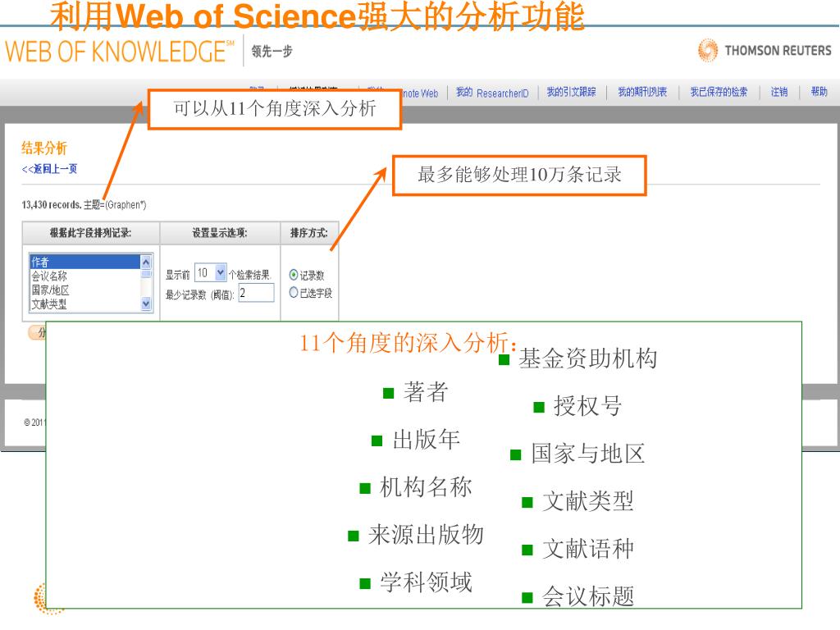The height and width of the screenshot is (630, 840).
Task: Open 我的期刊列表 link
Action: tap(642, 92)
